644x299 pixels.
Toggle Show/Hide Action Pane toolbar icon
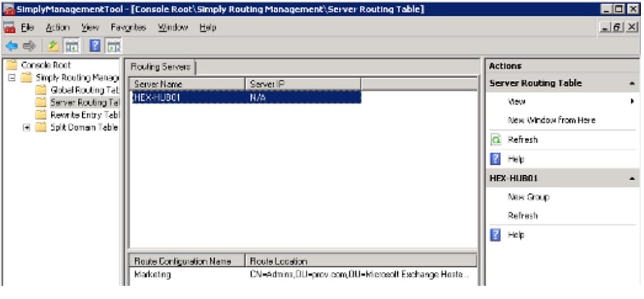(114, 46)
